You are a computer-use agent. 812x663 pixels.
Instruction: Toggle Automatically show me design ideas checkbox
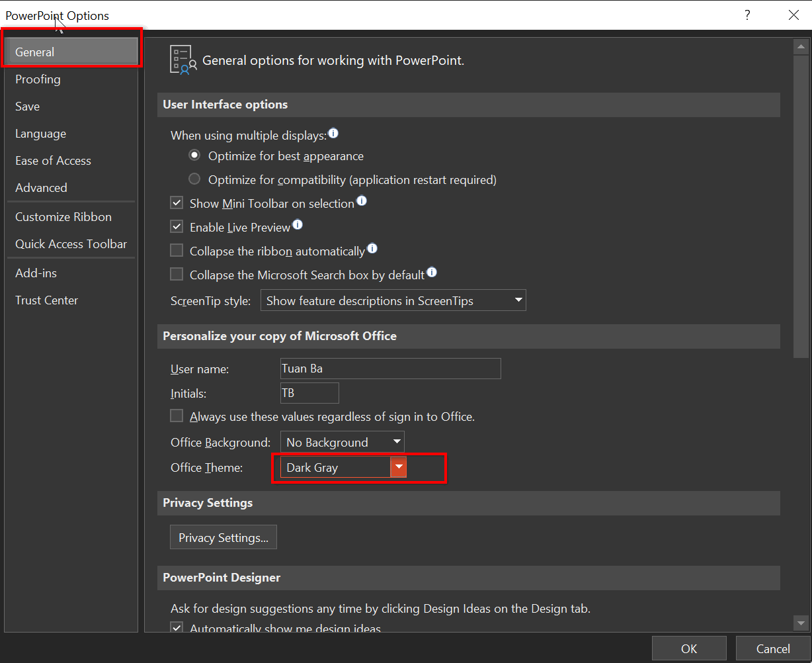177,628
